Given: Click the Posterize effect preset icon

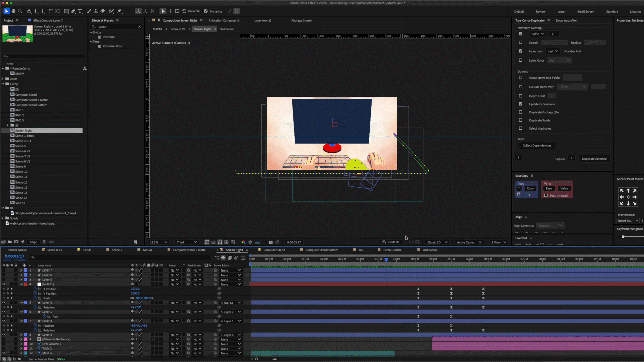Looking at the screenshot, I should (x=100, y=37).
